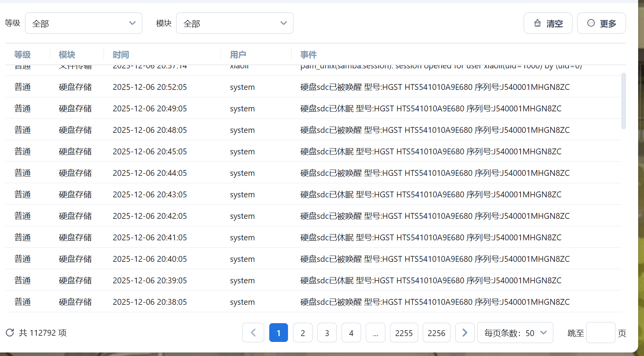The width and height of the screenshot is (644, 356).
Task: Select the timestamp 2025-12-06 20:38:05
Action: (150, 302)
